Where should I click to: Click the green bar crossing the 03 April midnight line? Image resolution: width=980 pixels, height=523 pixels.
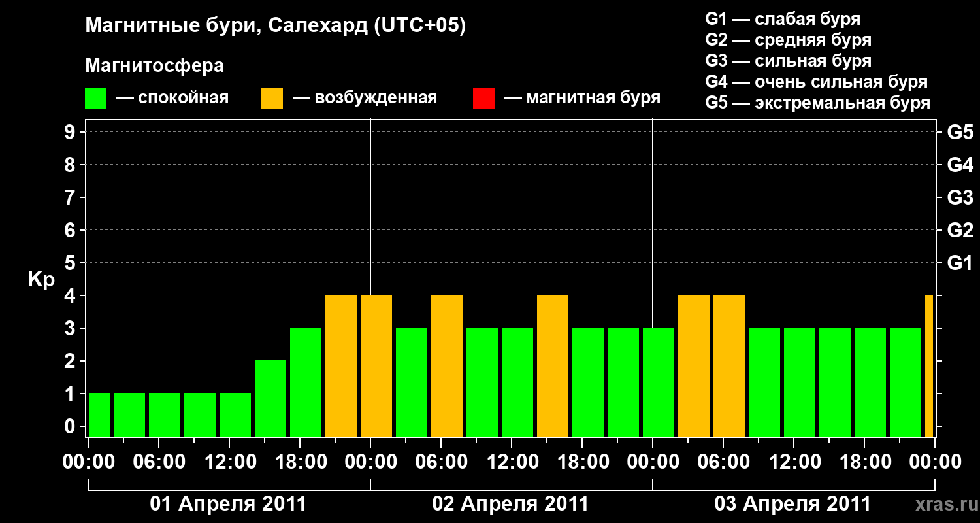(x=659, y=382)
